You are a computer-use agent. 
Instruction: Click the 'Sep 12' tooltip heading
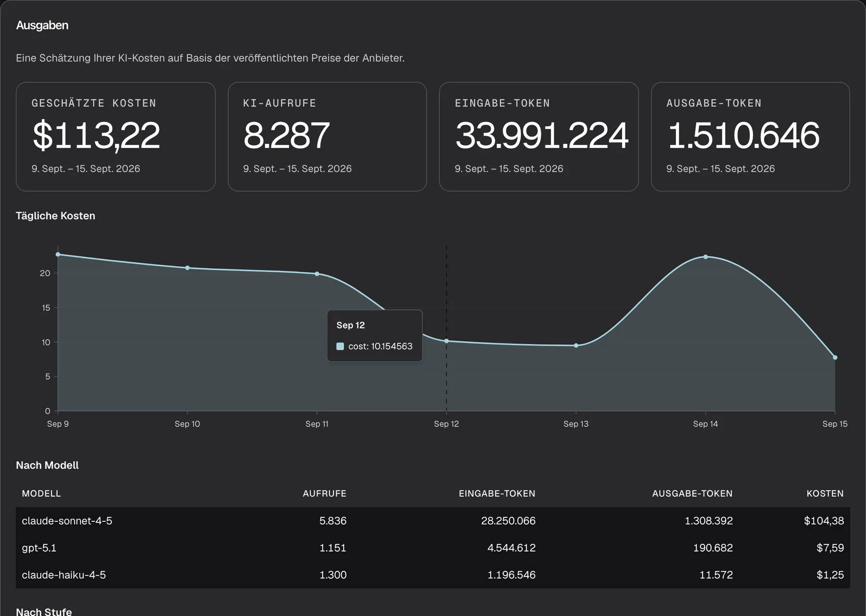(x=351, y=325)
